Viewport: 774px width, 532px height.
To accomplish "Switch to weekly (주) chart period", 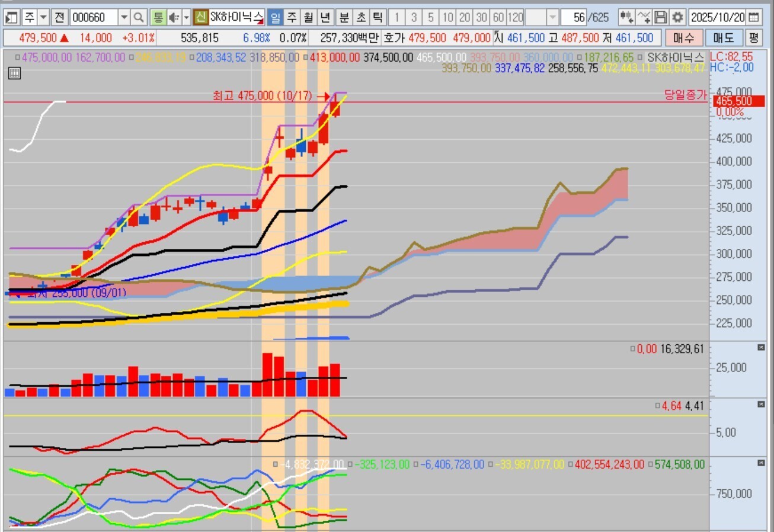I will click(x=292, y=17).
